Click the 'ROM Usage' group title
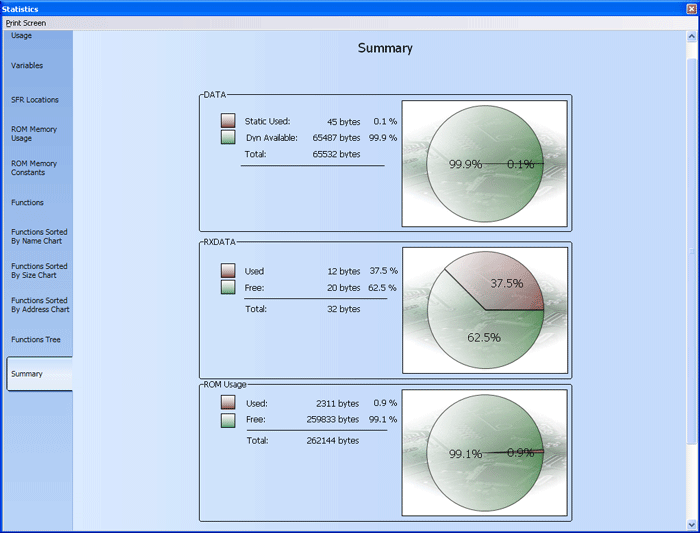The width and height of the screenshot is (700, 533). pyautogui.click(x=225, y=384)
